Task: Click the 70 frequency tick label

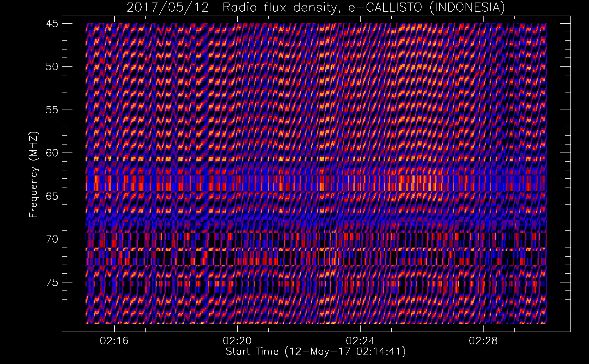Action: coord(51,239)
